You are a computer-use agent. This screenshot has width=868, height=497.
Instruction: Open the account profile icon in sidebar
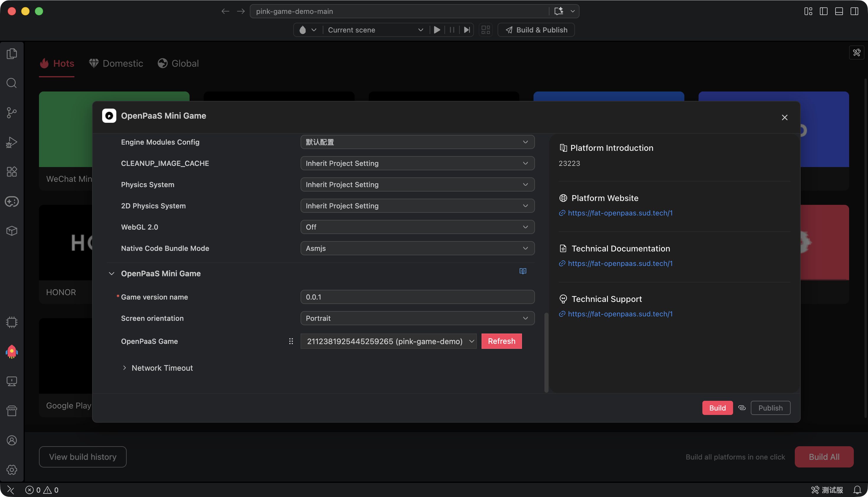[12, 440]
